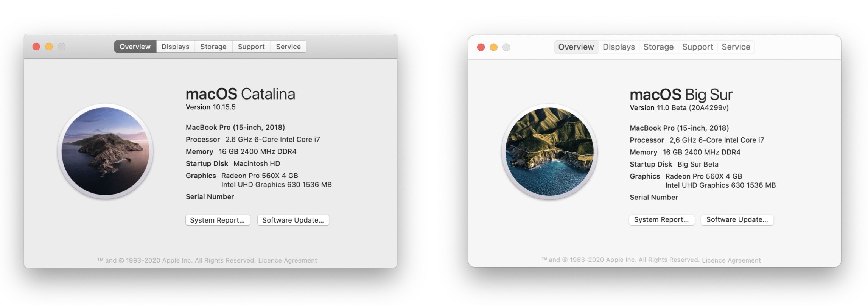The image size is (868, 305).
Task: Click the 'Version 10.15.5' text
Action: point(210,107)
